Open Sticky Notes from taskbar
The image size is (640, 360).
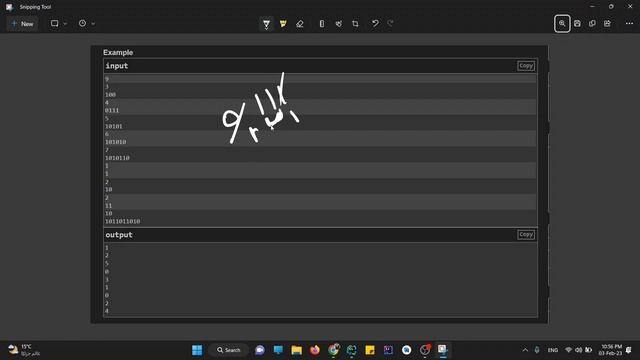[370, 350]
